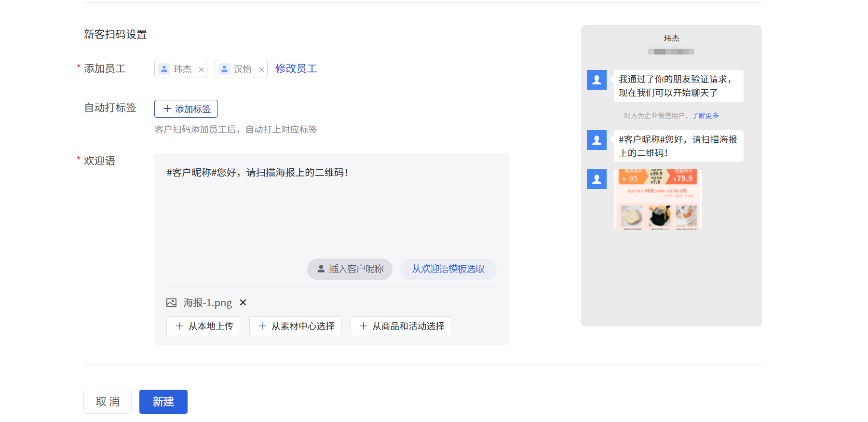Delete attachment 海报-1.png with the X
This screenshot has height=422, width=868.
(243, 302)
